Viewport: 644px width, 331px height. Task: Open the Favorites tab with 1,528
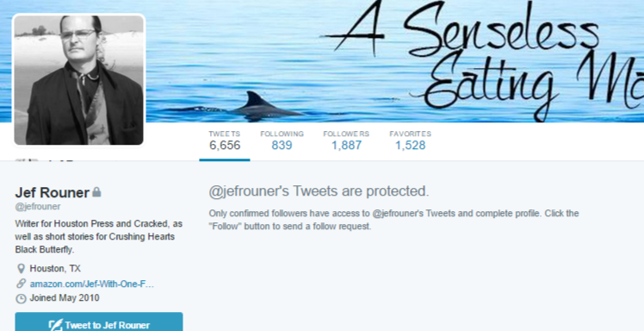coord(411,141)
